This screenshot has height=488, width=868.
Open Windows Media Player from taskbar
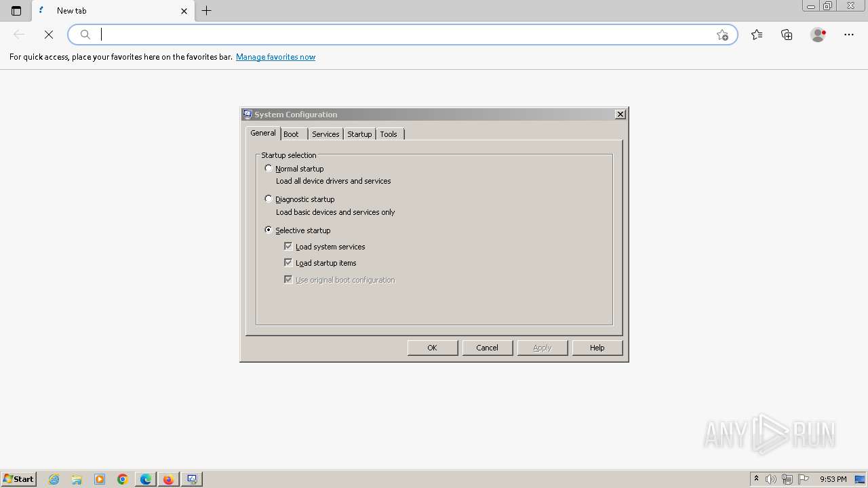click(100, 479)
